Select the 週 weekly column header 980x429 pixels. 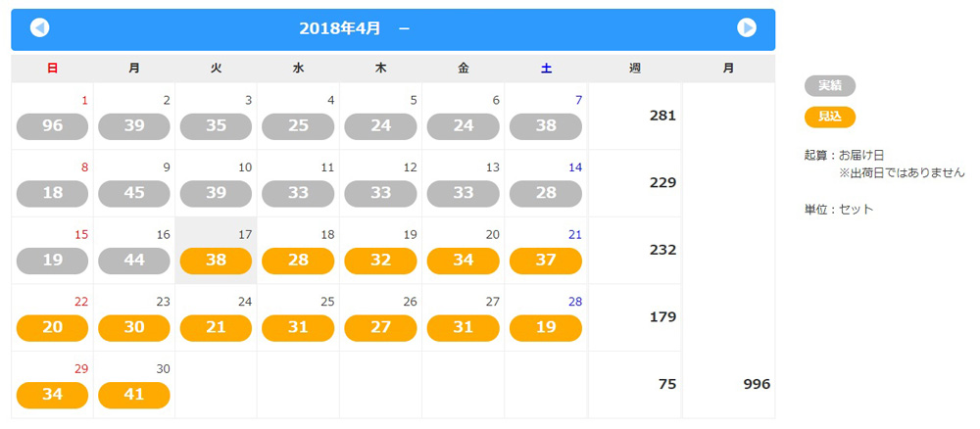[x=634, y=70]
